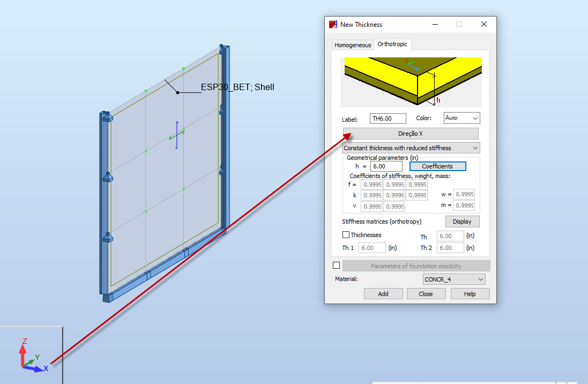The height and width of the screenshot is (384, 588).
Task: Select the Th 1 thickness field
Action: [x=371, y=247]
